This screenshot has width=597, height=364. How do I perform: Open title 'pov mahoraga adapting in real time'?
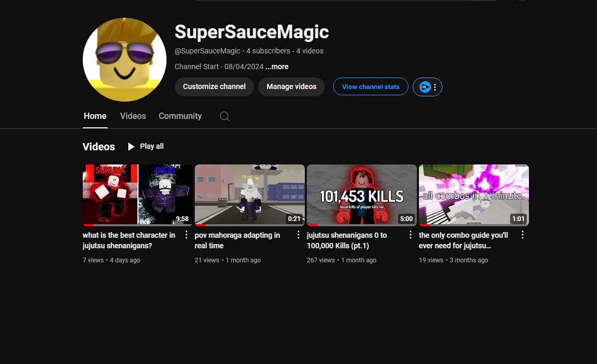point(237,240)
